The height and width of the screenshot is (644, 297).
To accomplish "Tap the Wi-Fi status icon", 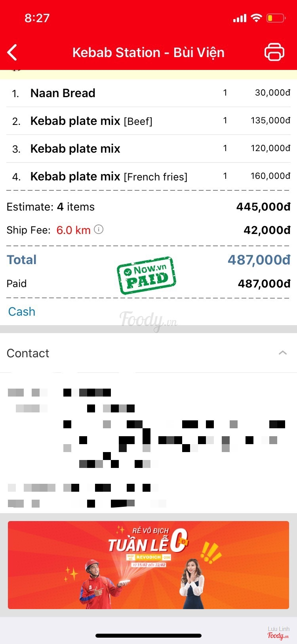I will pos(257,18).
